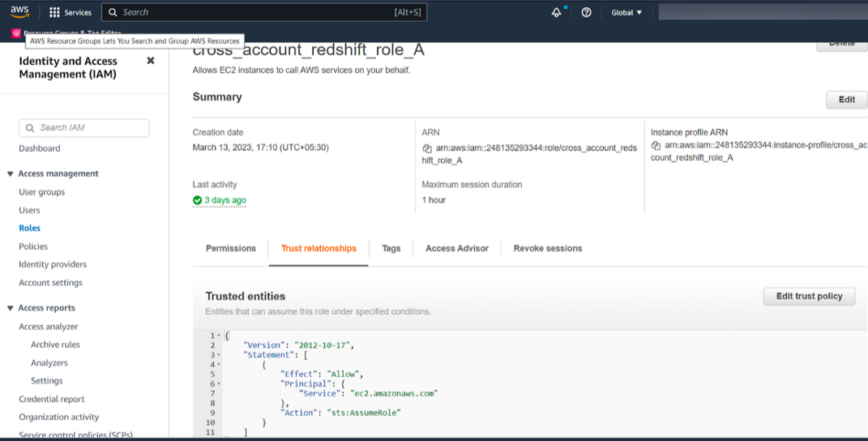Open Analyzers
This screenshot has width=868, height=441.
click(x=49, y=363)
